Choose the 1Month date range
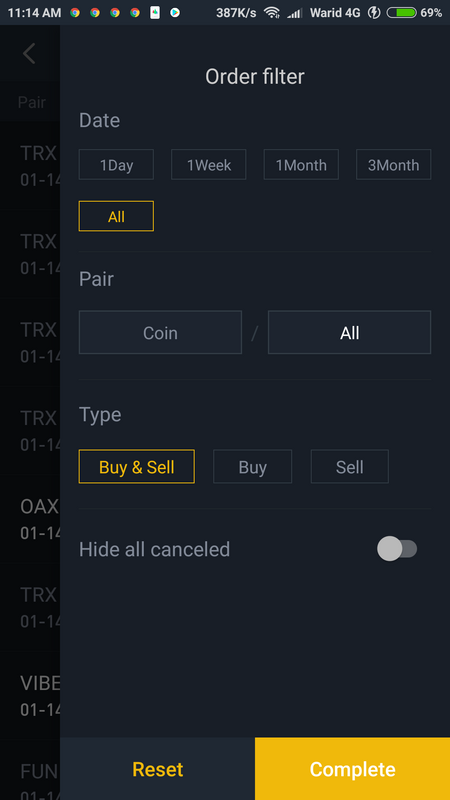 (301, 164)
